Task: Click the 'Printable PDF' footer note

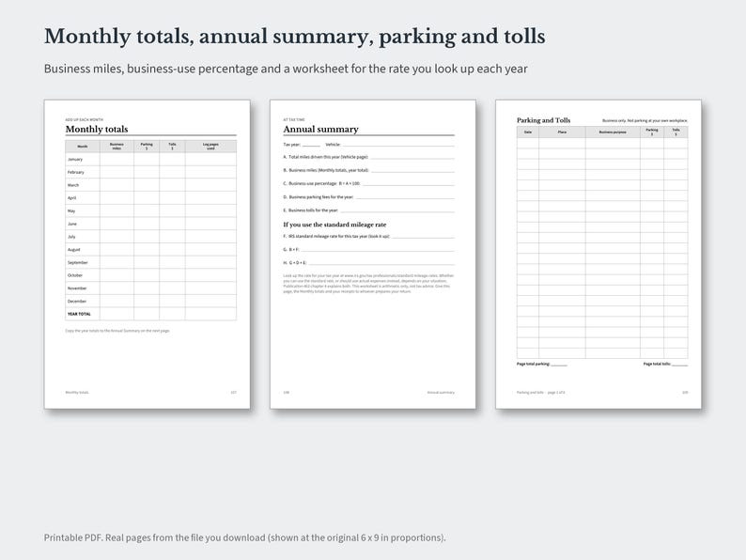Action: [x=244, y=537]
